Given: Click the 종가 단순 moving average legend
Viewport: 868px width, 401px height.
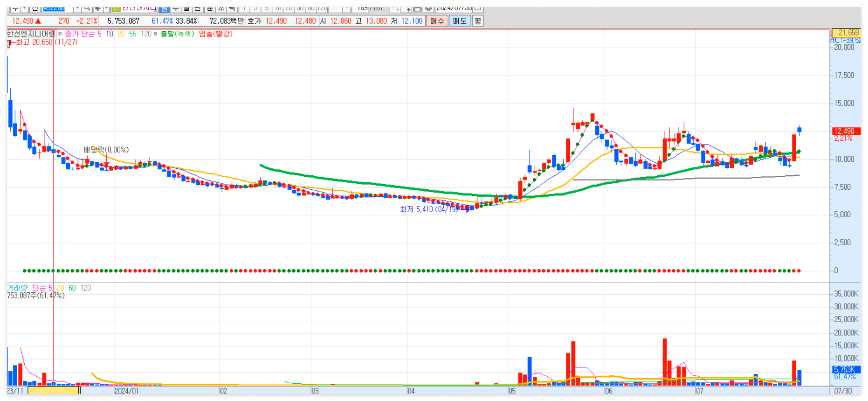Looking at the screenshot, I should point(80,34).
